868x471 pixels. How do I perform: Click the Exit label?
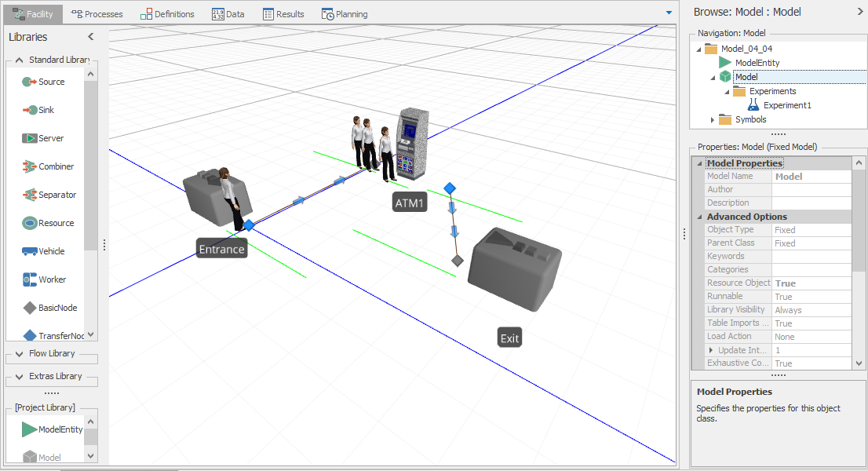tap(510, 338)
